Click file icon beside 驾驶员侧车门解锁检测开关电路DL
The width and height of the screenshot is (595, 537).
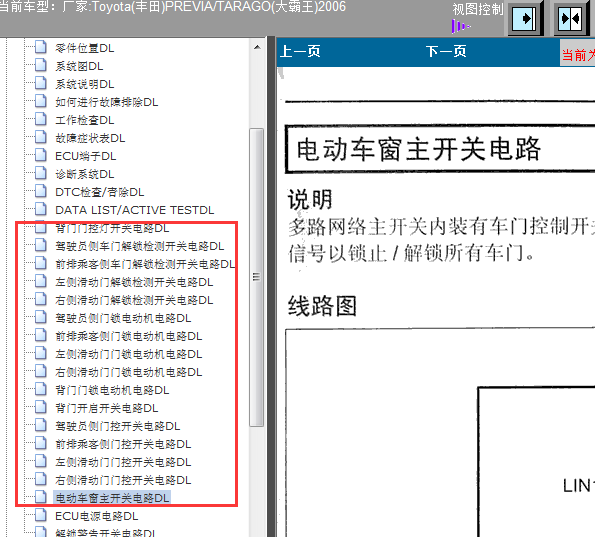tap(41, 245)
